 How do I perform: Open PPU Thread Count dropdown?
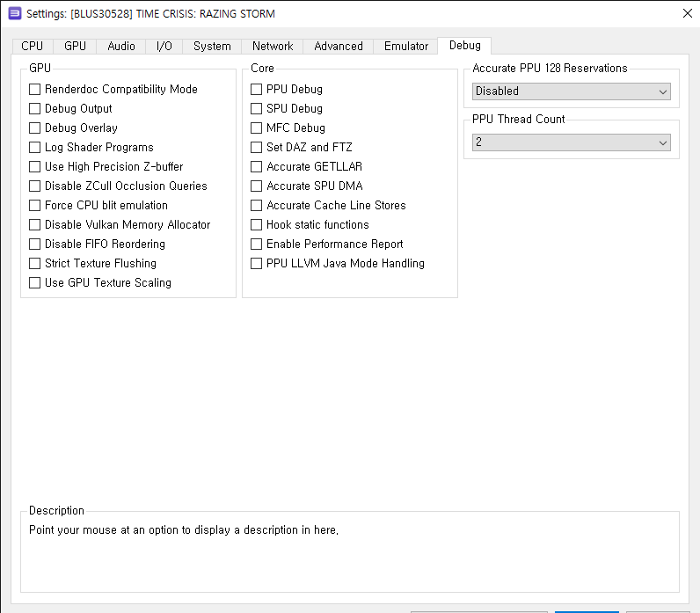pos(571,142)
